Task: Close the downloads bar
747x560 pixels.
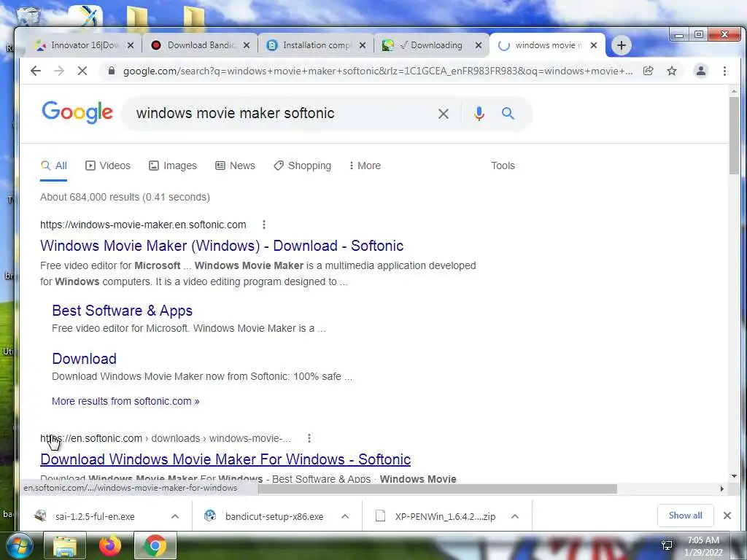Action: [x=727, y=516]
